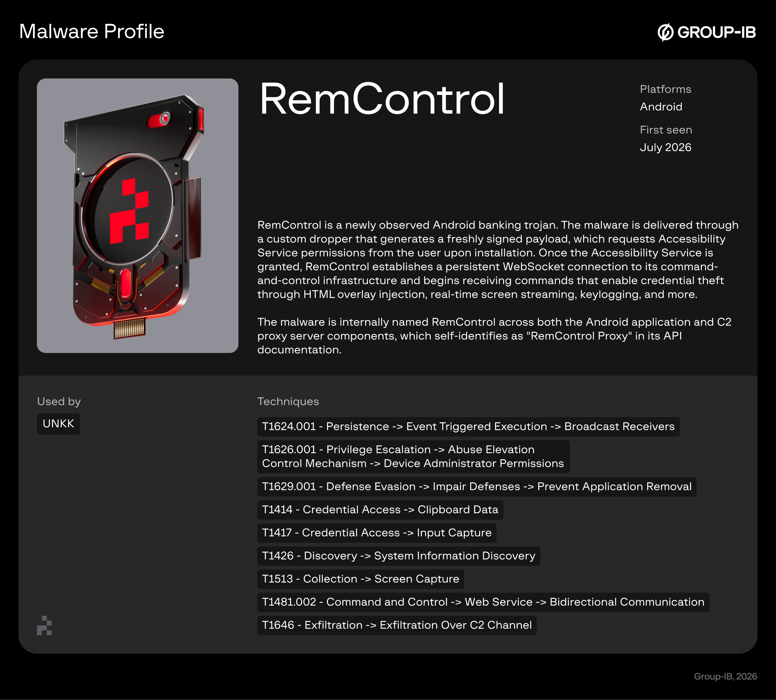The width and height of the screenshot is (776, 700).
Task: Select the T1417 Input Capture technique
Action: click(377, 533)
